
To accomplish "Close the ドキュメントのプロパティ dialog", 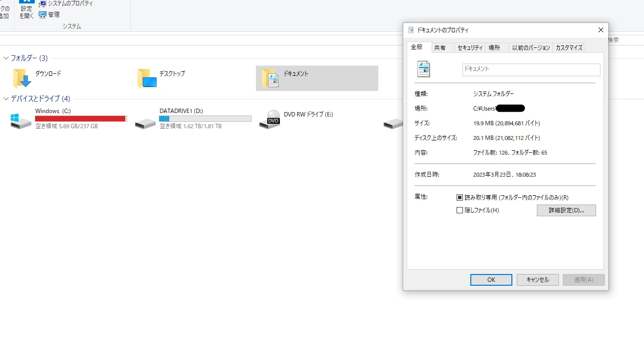I will pyautogui.click(x=600, y=30).
